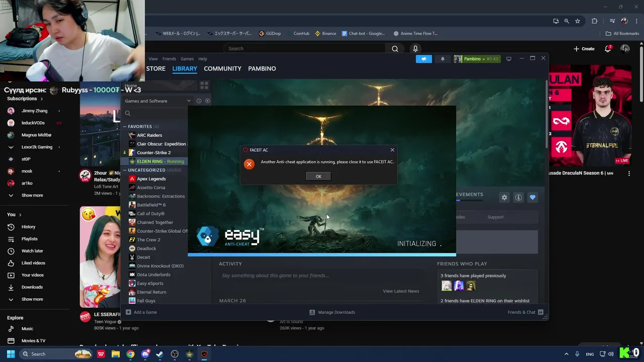Collapse FAVORITES category in Steam library
Image resolution: width=644 pixels, height=362 pixels.
[x=125, y=127]
